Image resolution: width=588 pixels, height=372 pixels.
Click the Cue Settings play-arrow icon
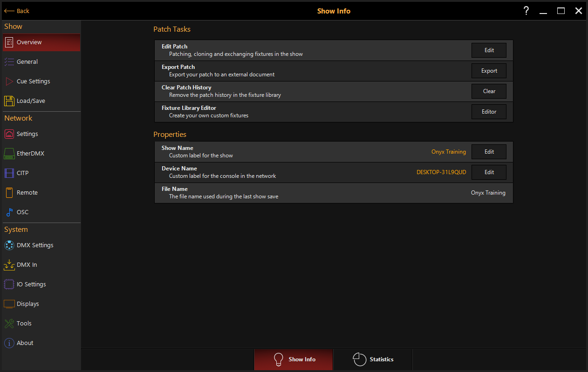pos(9,81)
